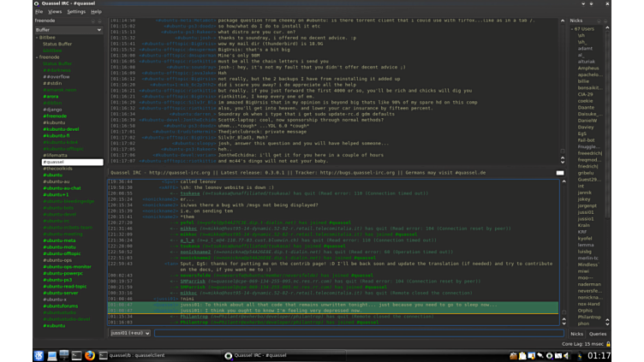Open the nick selector dropdown jussi01
Viewport: 644px width, 362px height.
(x=130, y=333)
